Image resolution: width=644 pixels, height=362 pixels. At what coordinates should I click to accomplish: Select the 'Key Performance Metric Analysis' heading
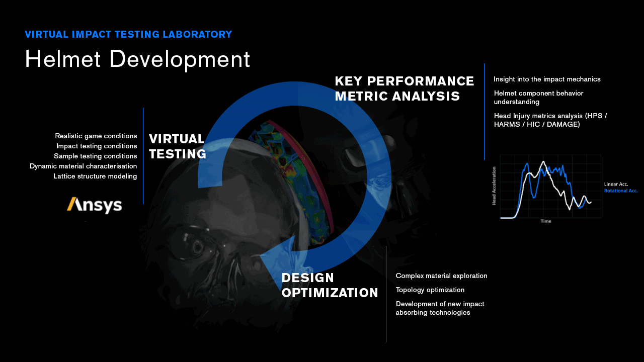pos(404,88)
